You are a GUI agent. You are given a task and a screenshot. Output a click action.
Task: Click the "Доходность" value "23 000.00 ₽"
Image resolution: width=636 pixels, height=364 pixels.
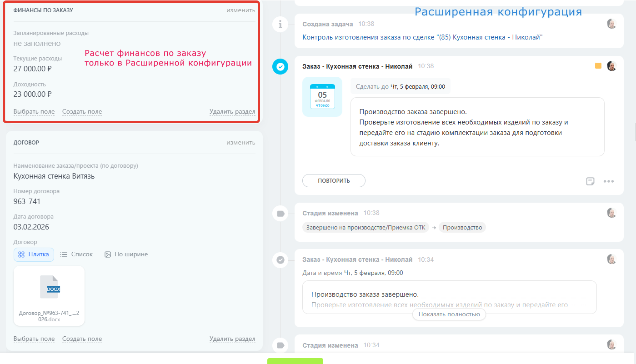pos(33,94)
